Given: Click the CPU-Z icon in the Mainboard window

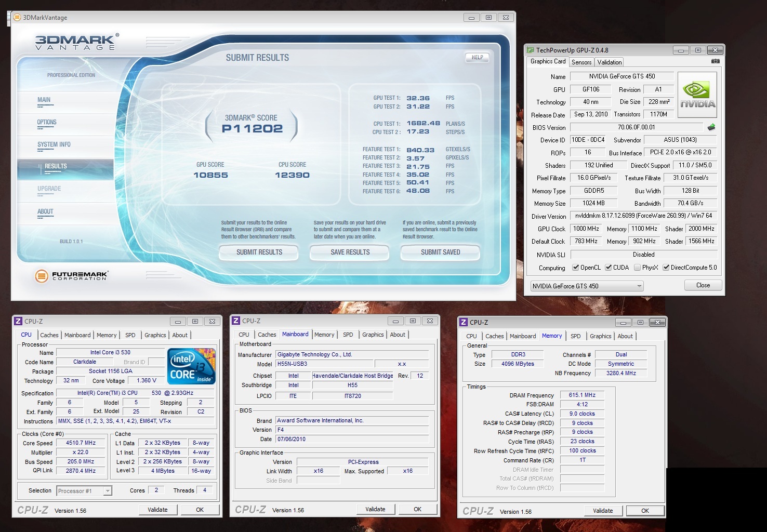Looking at the screenshot, I should tap(236, 321).
